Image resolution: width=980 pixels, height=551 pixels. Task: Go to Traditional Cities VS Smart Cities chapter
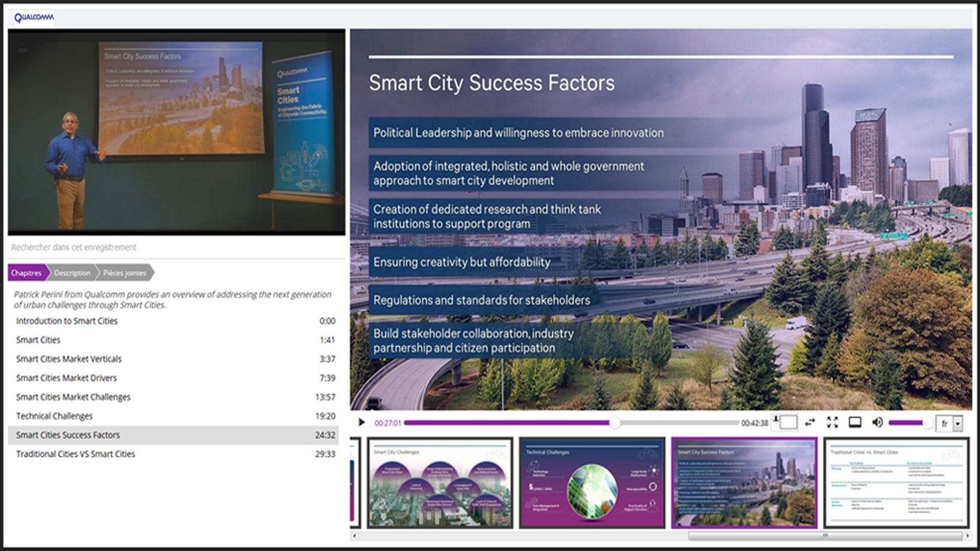click(x=76, y=454)
